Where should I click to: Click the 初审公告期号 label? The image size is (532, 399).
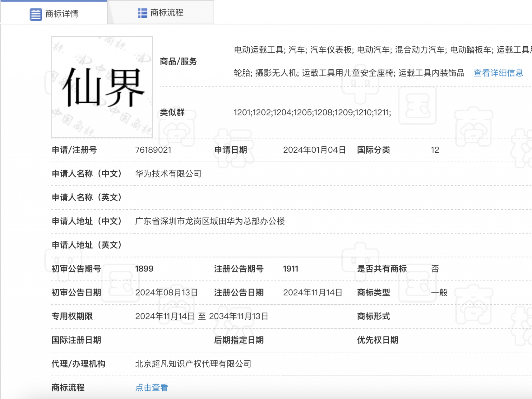tap(76, 269)
